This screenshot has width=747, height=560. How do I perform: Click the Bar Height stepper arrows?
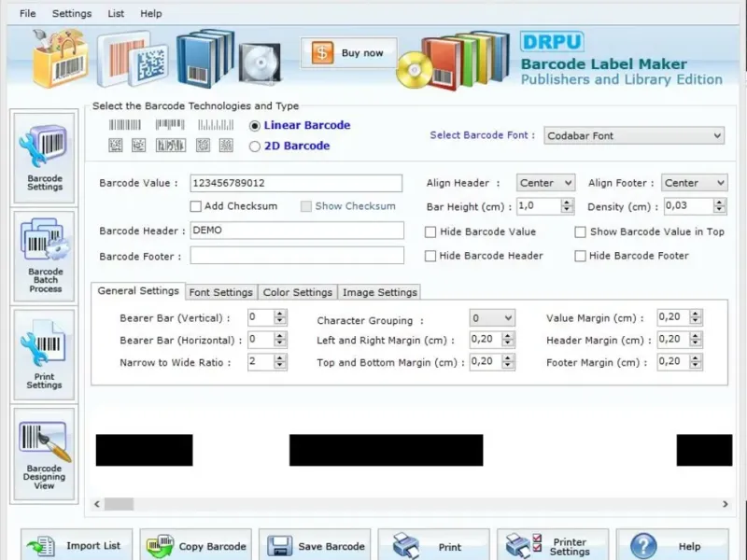point(567,205)
